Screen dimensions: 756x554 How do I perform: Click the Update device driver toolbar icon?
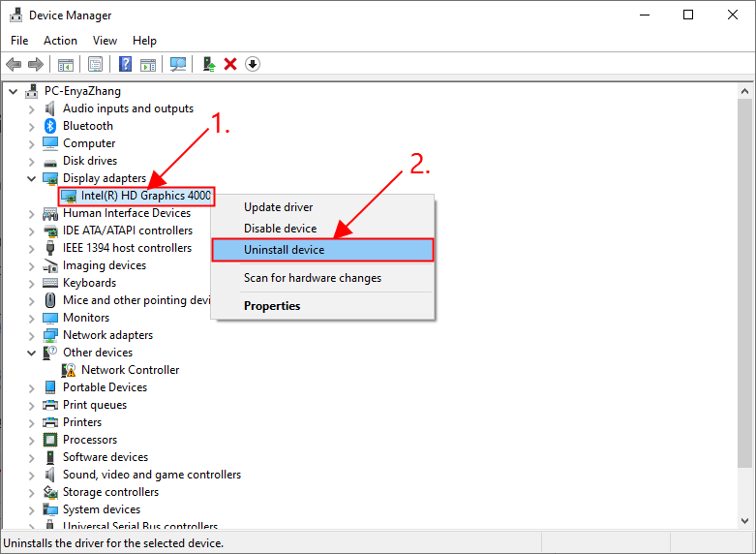click(208, 64)
